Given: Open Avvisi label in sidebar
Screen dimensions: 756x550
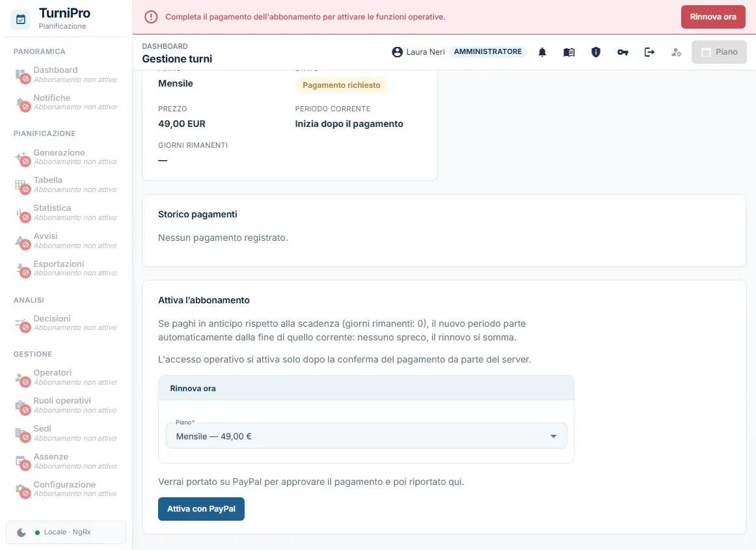Looking at the screenshot, I should 46,236.
